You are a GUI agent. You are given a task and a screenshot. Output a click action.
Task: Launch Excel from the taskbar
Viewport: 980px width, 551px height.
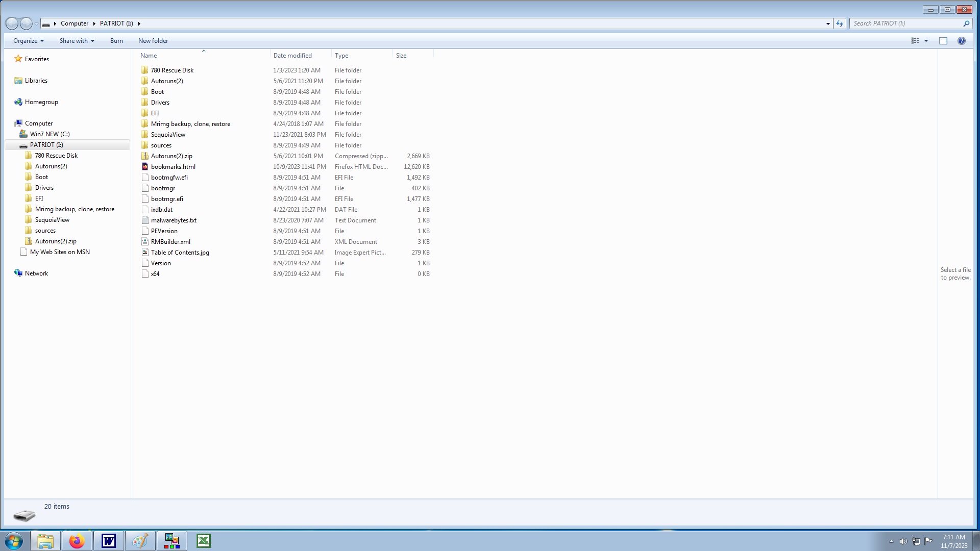(204, 541)
